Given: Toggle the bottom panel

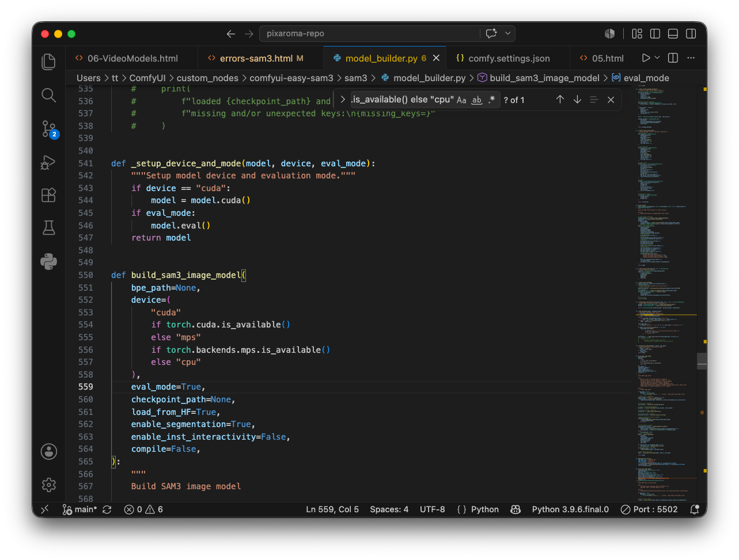Looking at the screenshot, I should tap(673, 34).
